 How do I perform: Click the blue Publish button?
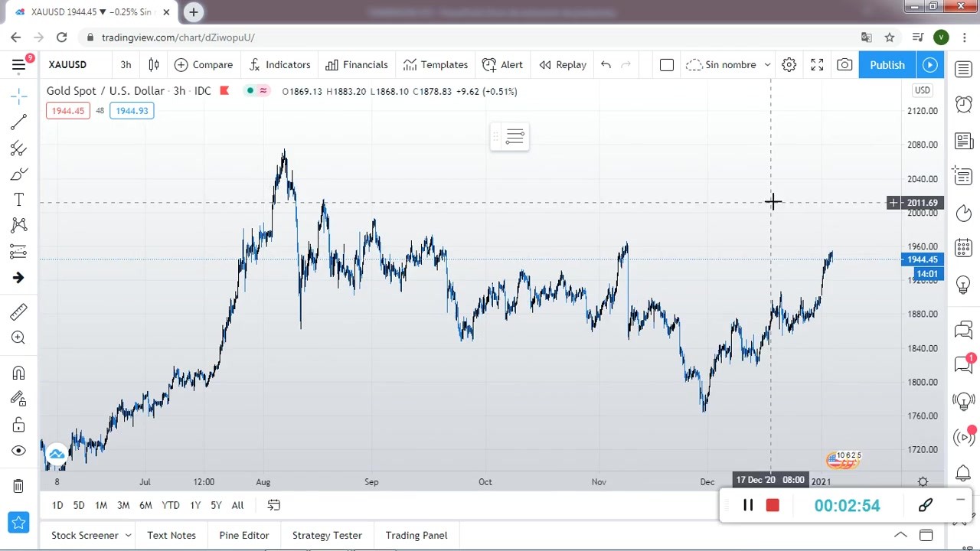coord(887,65)
